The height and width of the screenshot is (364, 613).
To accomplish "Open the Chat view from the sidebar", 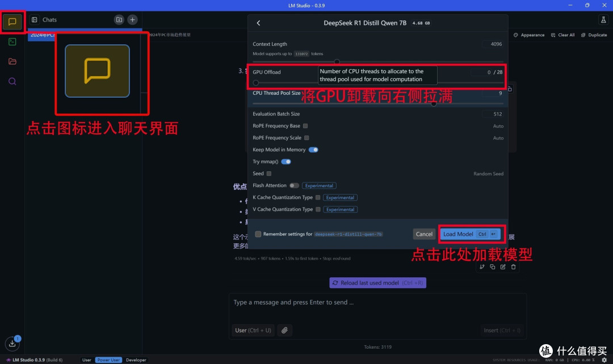I will coord(12,22).
